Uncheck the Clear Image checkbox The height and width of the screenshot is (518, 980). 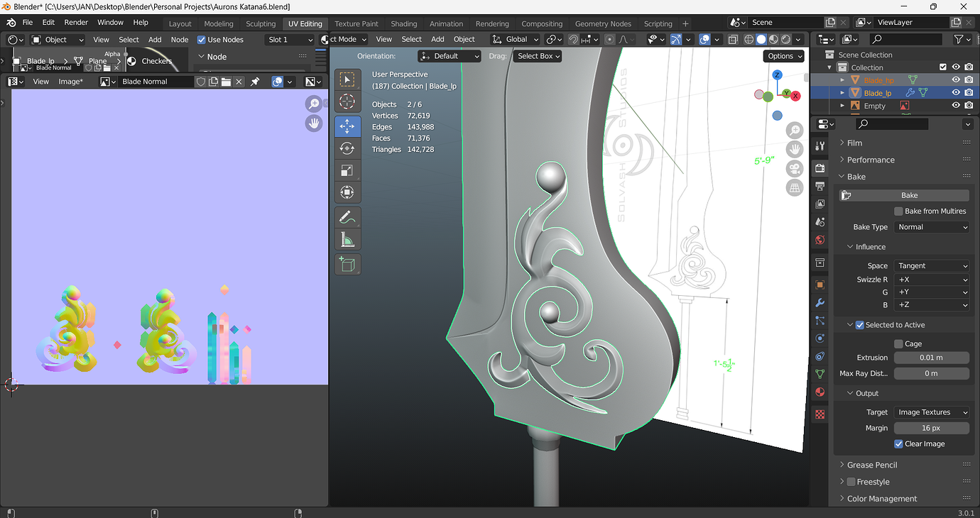click(x=898, y=443)
